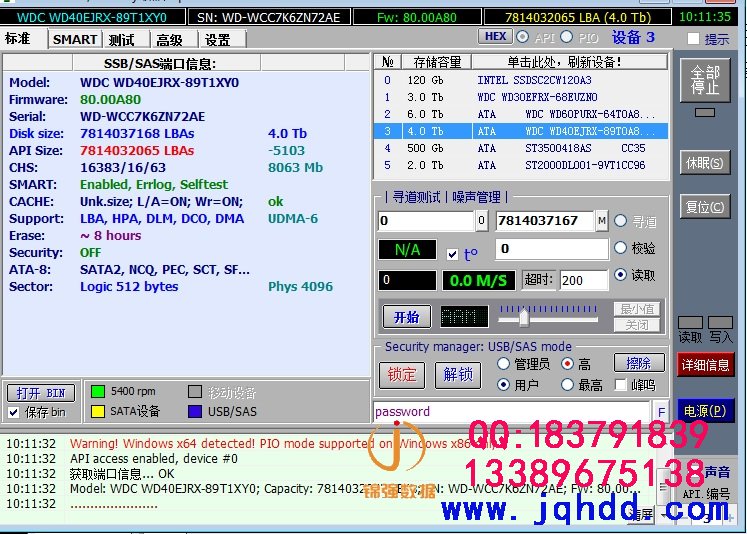Image resolution: width=747 pixels, height=534 pixels.
Task: Select device 3 WD40EJRX 4.0 Tb row
Action: tap(521, 131)
